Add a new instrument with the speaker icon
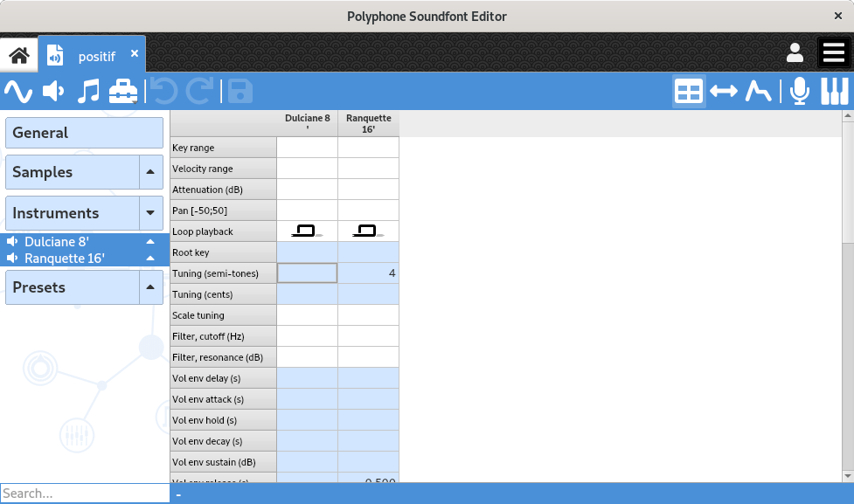 [53, 91]
